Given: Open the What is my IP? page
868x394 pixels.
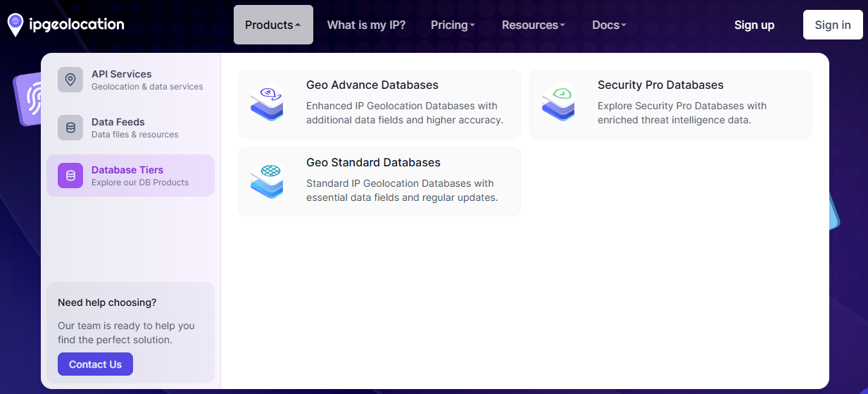Looking at the screenshot, I should (x=366, y=25).
